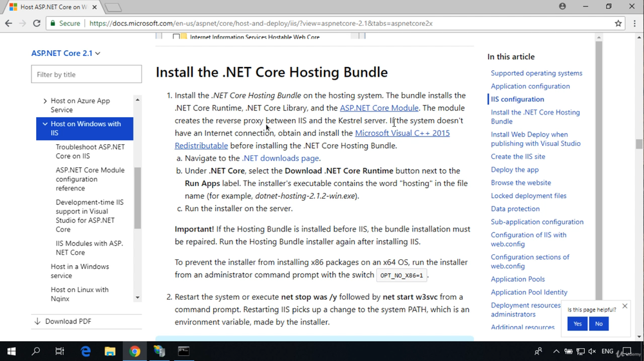
Task: Reload the docs page
Action: point(37,23)
